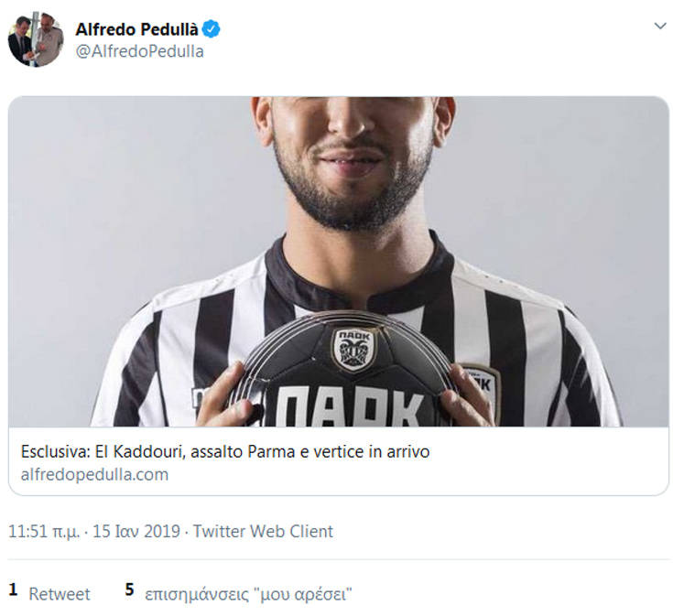Open the 'Esclusiva: El Kaddouri' headline
Image resolution: width=673 pixels, height=616 pixels.
pos(224,452)
